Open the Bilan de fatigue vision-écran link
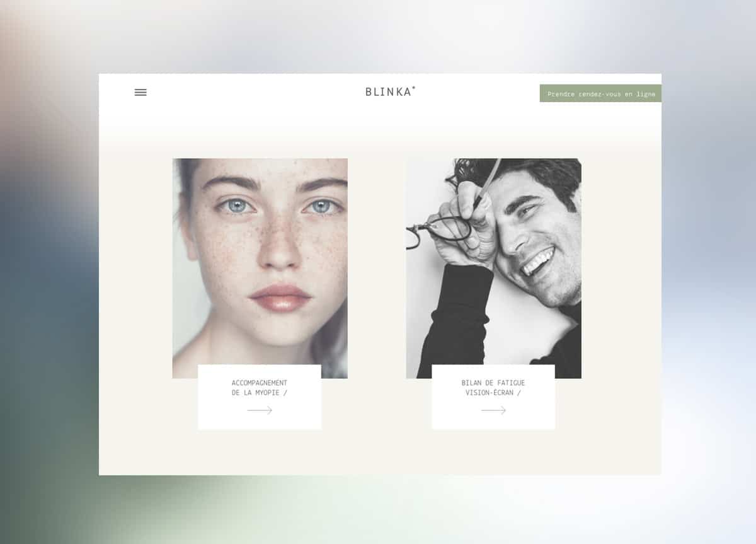 click(493, 388)
